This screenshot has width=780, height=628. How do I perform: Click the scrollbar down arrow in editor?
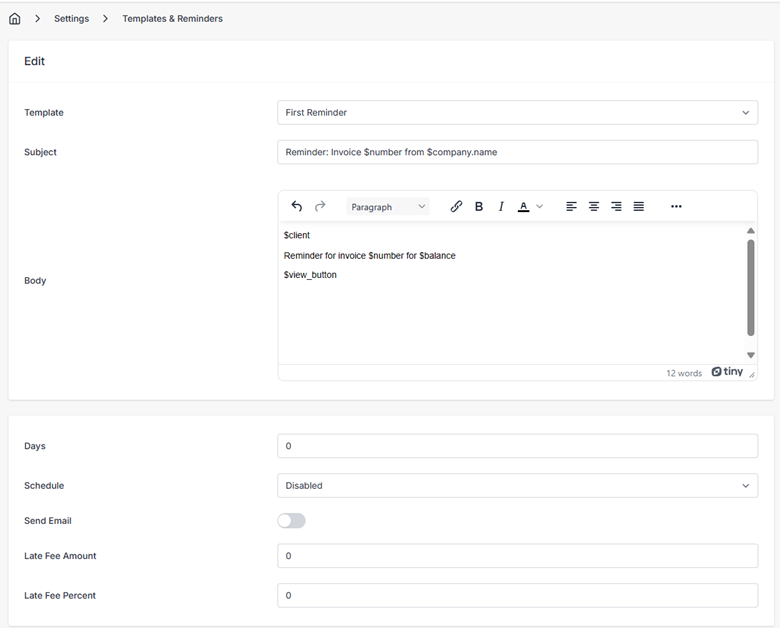pos(751,355)
